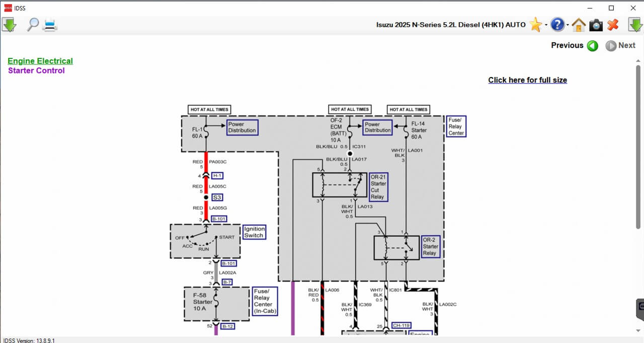Image resolution: width=644 pixels, height=343 pixels.
Task: Take a screenshot with the camera icon
Action: pos(596,25)
